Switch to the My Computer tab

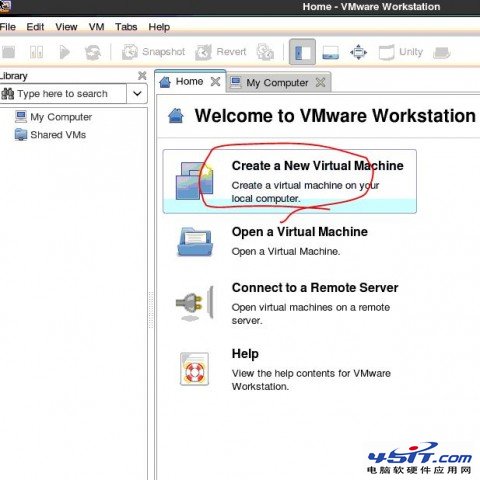click(x=277, y=82)
